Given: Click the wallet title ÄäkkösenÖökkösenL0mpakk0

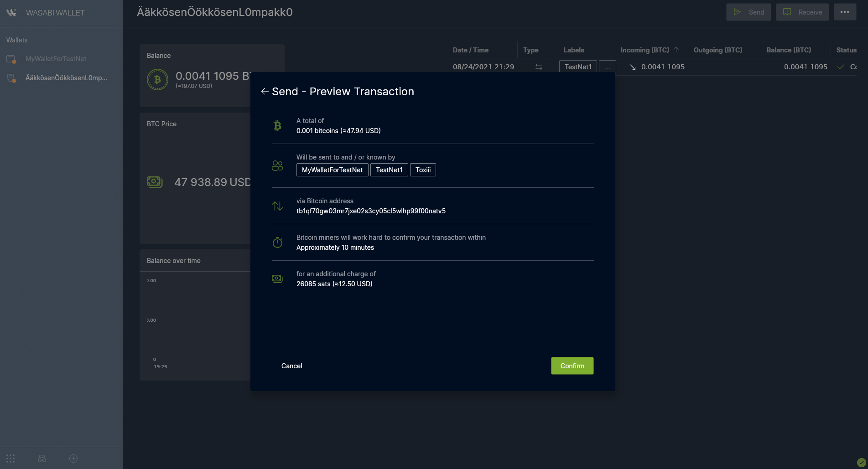Looking at the screenshot, I should coord(215,12).
